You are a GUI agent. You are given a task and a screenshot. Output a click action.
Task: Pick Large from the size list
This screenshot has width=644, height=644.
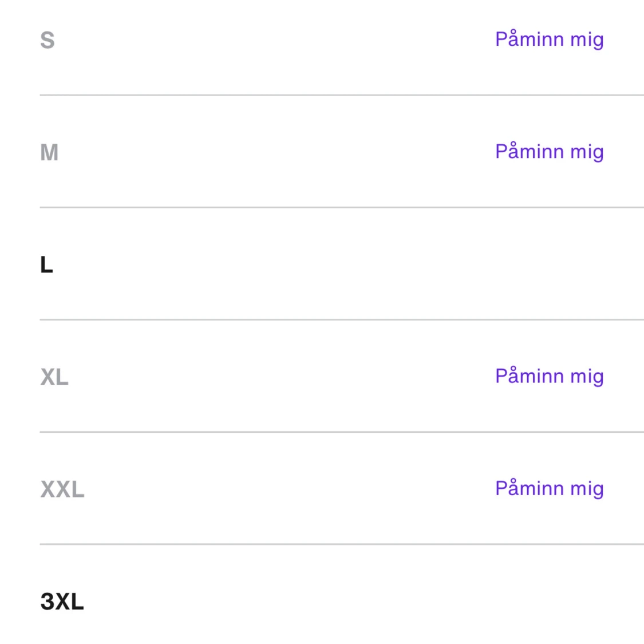click(x=47, y=265)
